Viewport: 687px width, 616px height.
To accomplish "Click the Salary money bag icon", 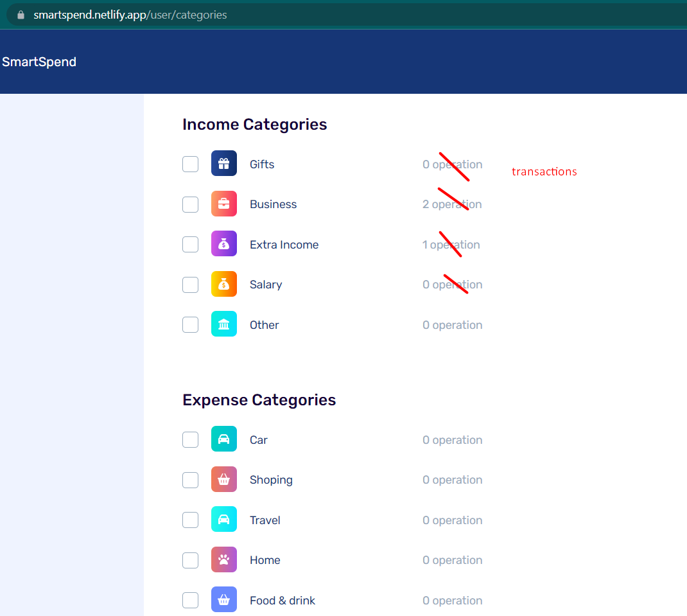I will click(x=223, y=285).
